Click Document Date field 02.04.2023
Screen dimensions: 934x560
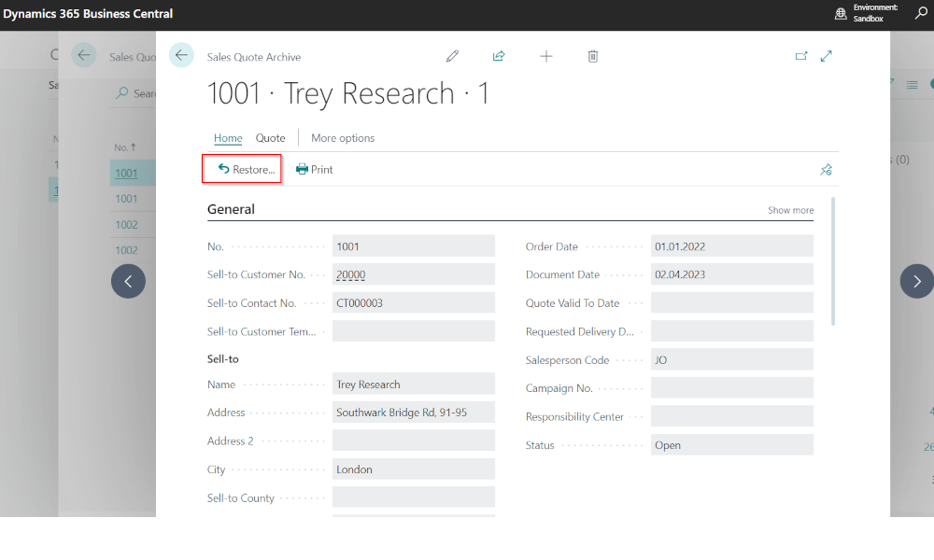point(732,274)
